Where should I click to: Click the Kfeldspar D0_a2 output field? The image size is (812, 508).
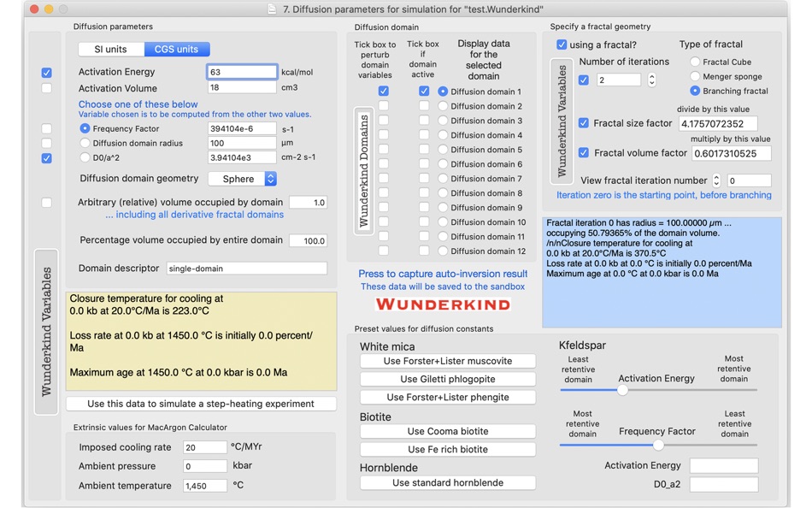click(x=724, y=485)
